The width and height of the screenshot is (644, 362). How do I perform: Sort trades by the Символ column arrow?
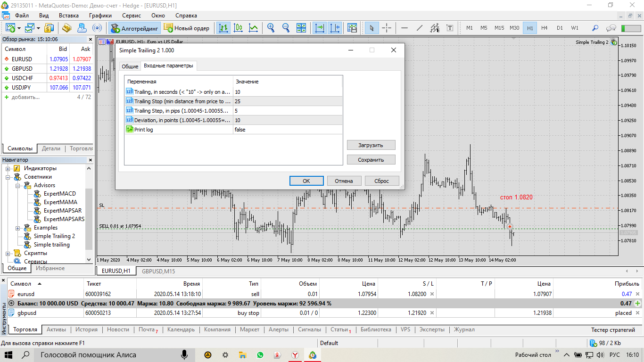[39, 284]
